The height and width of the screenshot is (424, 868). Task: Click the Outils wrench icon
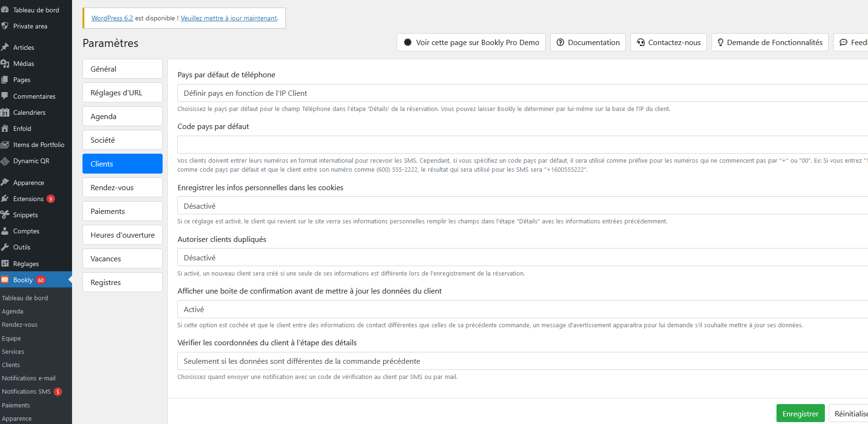(5, 247)
